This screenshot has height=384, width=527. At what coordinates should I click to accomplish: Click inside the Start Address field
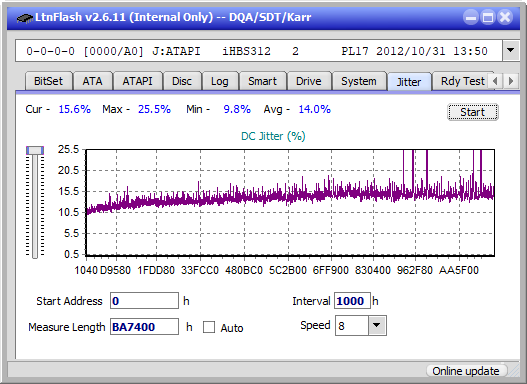[145, 301]
